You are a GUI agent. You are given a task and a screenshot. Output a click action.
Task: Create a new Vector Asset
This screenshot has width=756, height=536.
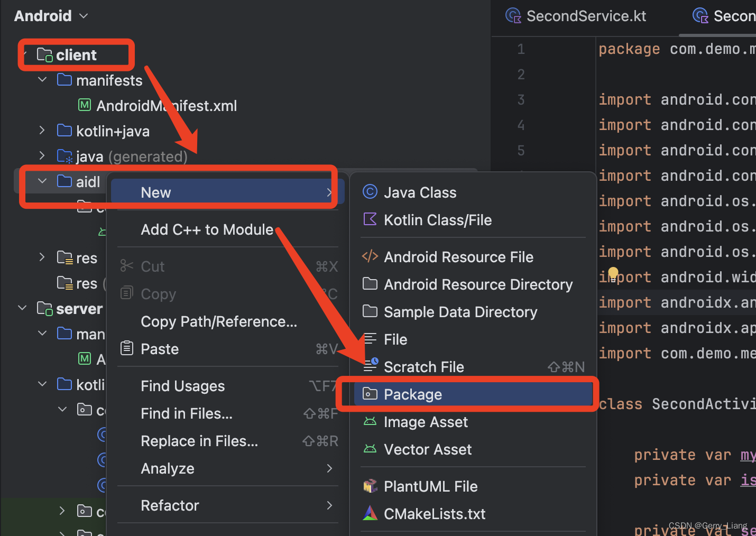point(473,449)
